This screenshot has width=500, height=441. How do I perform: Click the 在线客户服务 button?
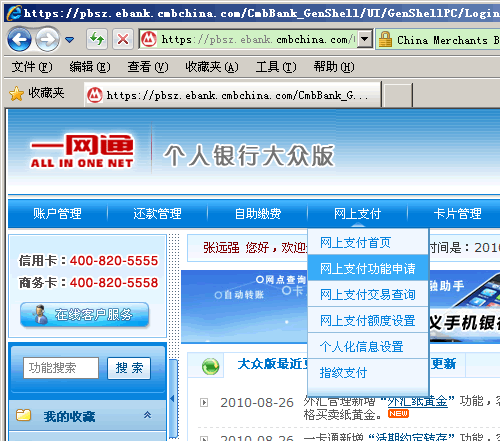84,315
